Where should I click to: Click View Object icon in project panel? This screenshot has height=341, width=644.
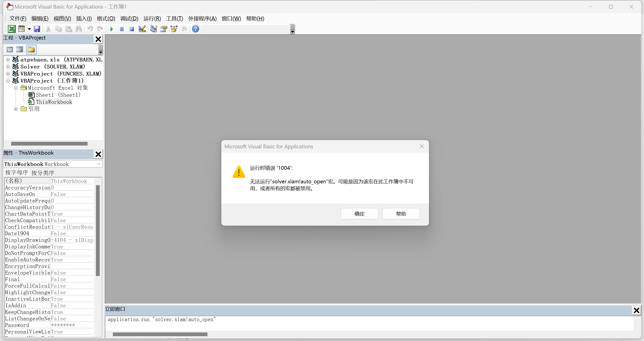click(20, 50)
